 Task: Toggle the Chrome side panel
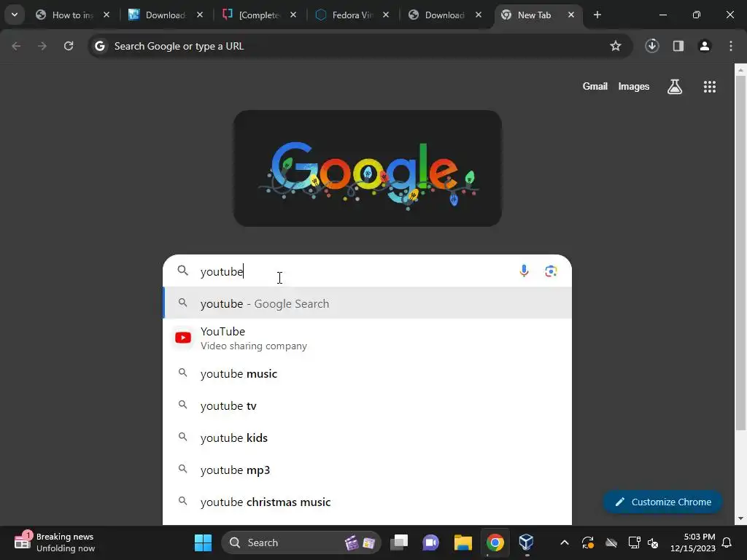(678, 46)
